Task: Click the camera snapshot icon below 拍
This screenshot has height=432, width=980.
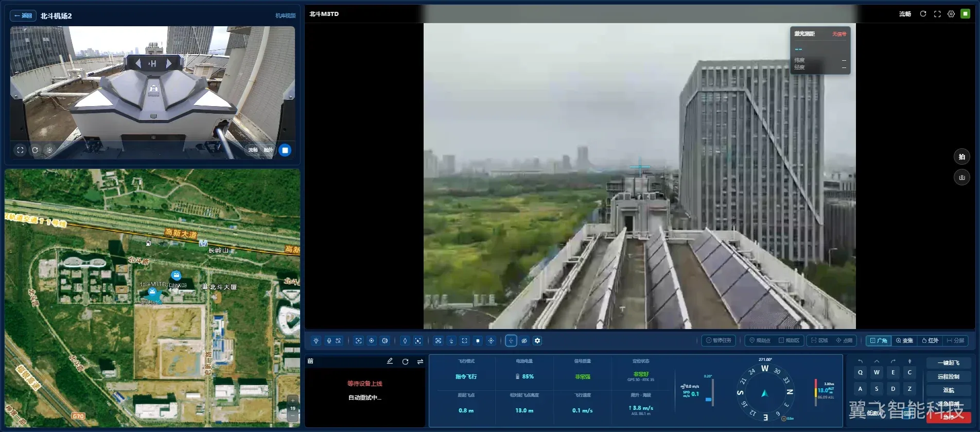Action: point(962,178)
